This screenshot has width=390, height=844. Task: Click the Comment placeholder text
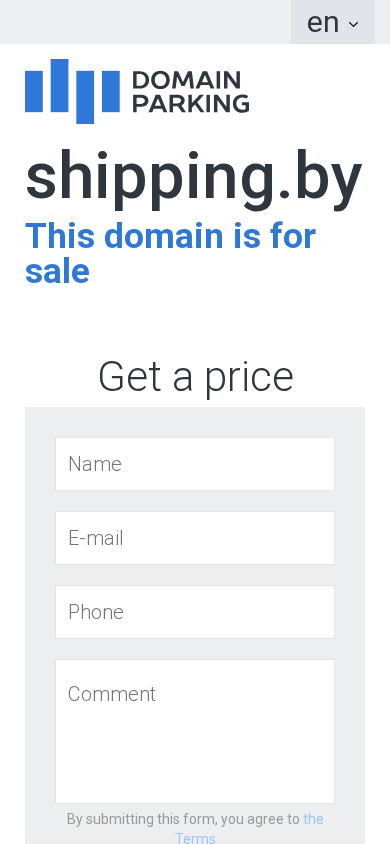click(111, 694)
